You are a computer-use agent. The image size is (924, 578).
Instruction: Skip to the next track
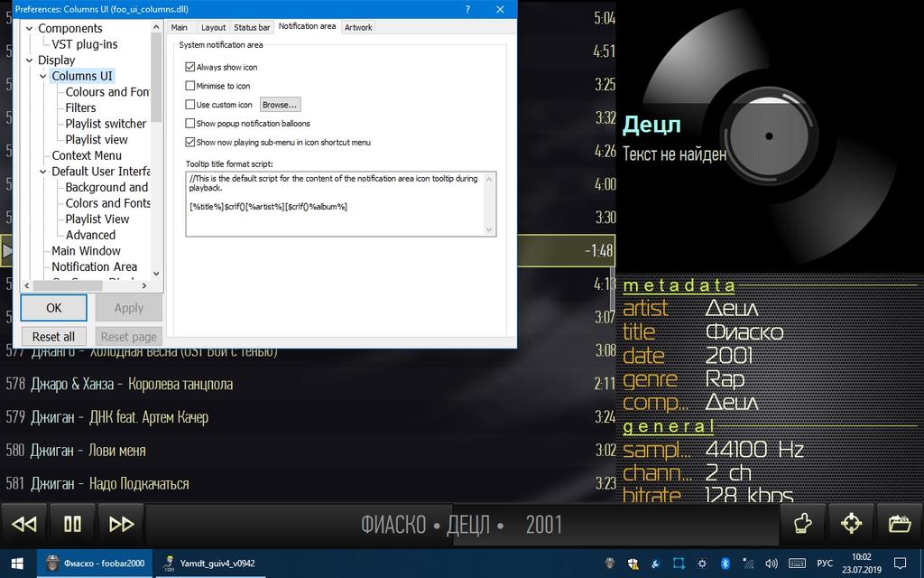(x=121, y=524)
